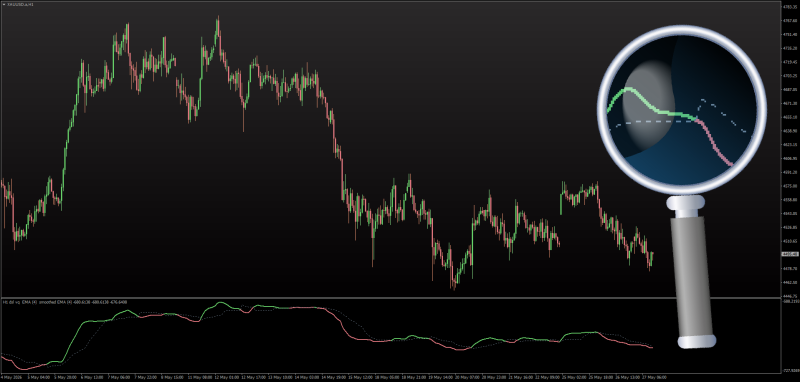Click the '8 May 15:00' time axis label
Screen dimensions: 800x382
[x=172, y=377]
